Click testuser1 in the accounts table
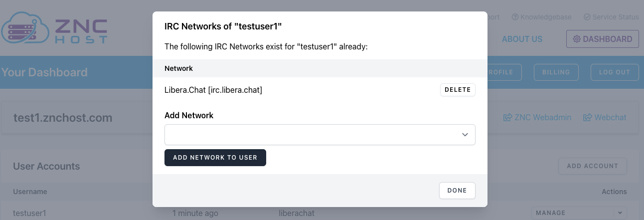Screen dimensions: 644x220 [x=29, y=213]
